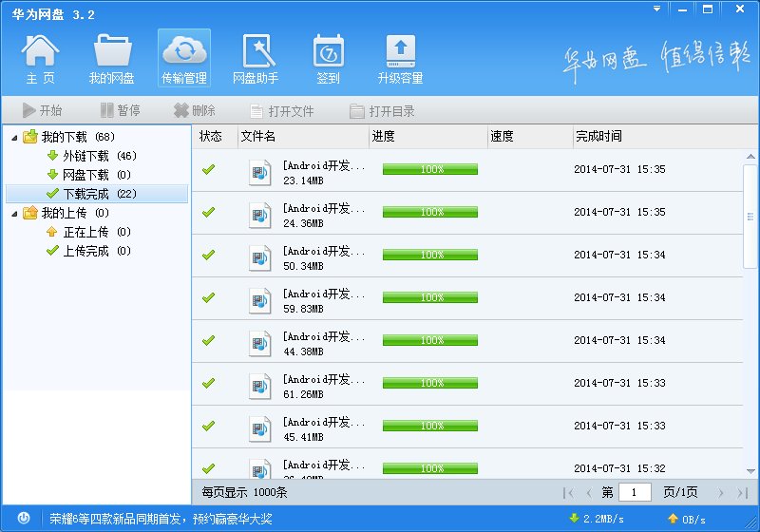Click the 暂停 pause toolbar button
The height and width of the screenshot is (532, 760).
coord(121,110)
